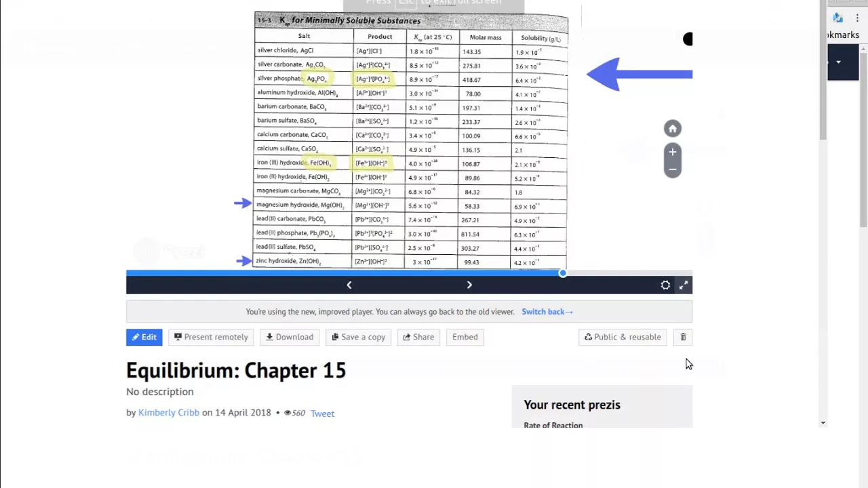Click the progress bar handle
Viewport: 868px width, 488px height.
click(562, 273)
